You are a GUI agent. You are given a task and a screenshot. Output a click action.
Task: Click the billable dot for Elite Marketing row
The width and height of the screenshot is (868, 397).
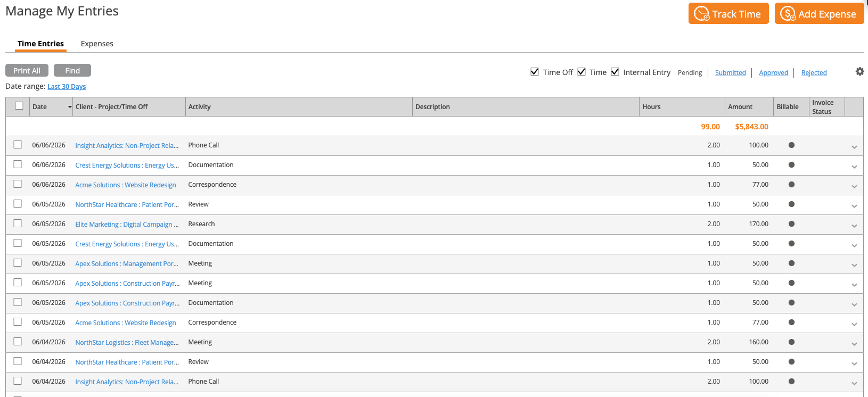(791, 224)
